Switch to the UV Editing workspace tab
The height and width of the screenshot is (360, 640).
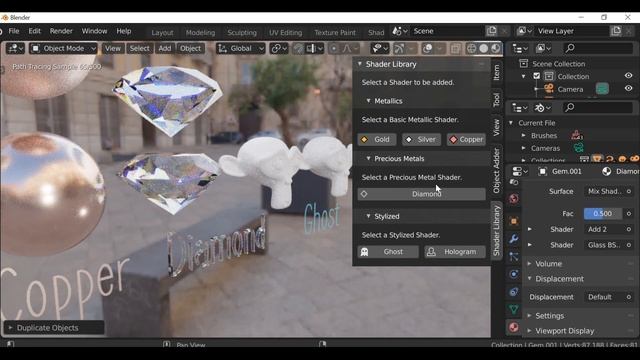285,32
